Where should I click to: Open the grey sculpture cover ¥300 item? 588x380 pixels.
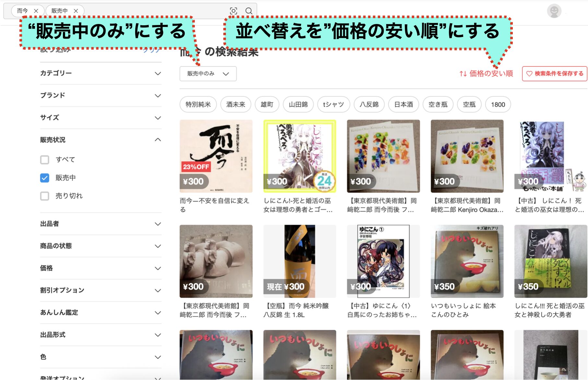[216, 261]
